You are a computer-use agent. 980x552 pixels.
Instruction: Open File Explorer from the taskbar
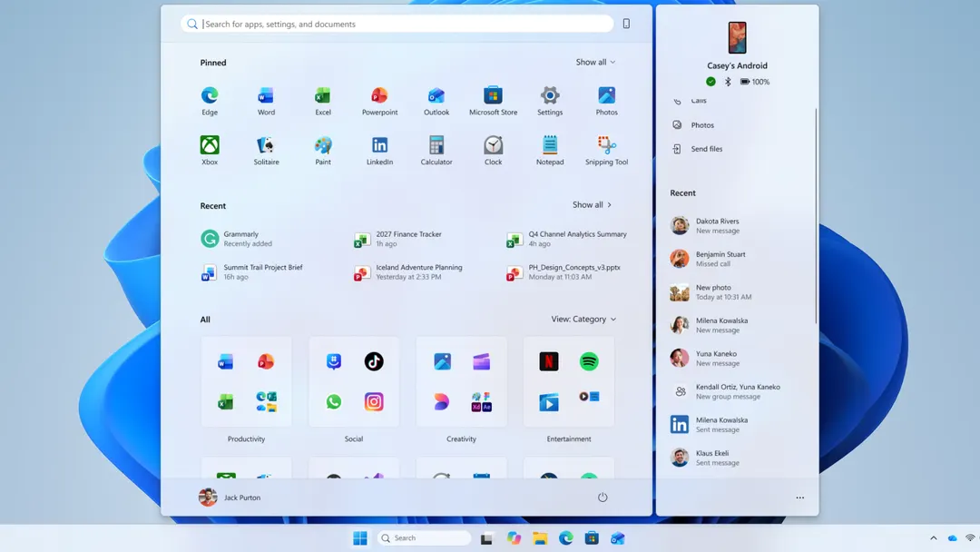[540, 538]
